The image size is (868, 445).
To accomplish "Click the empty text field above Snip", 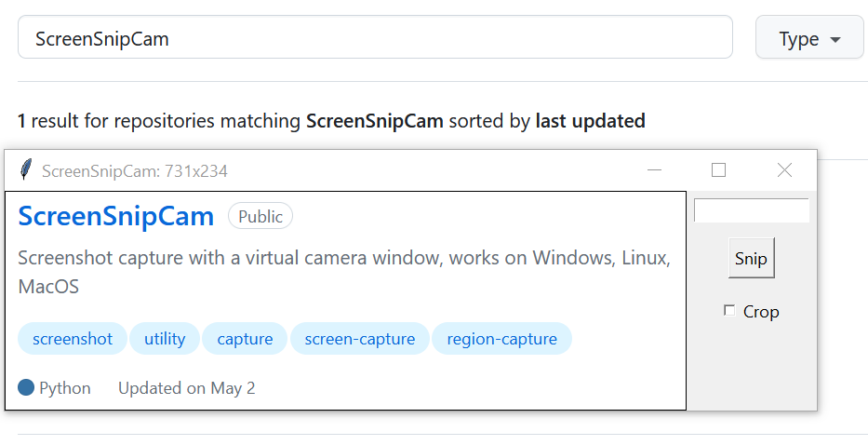I will point(751,210).
